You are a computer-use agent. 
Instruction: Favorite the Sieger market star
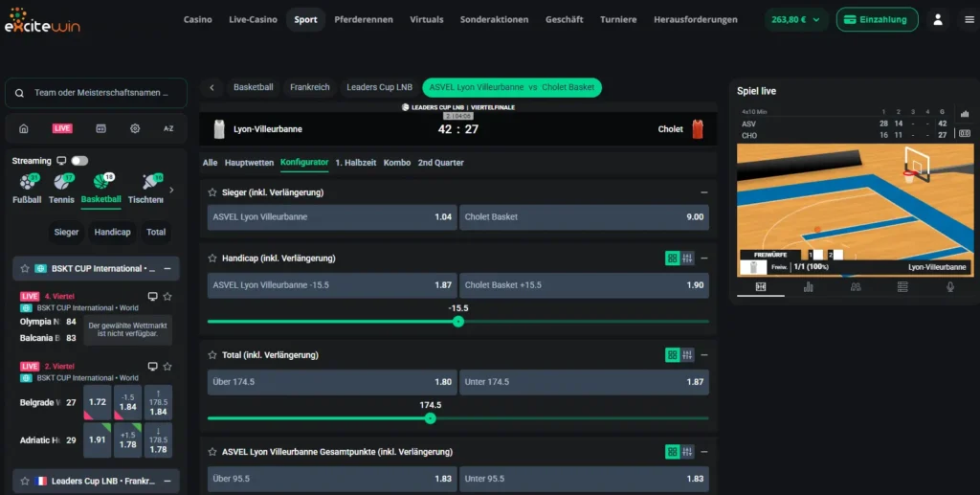click(212, 192)
